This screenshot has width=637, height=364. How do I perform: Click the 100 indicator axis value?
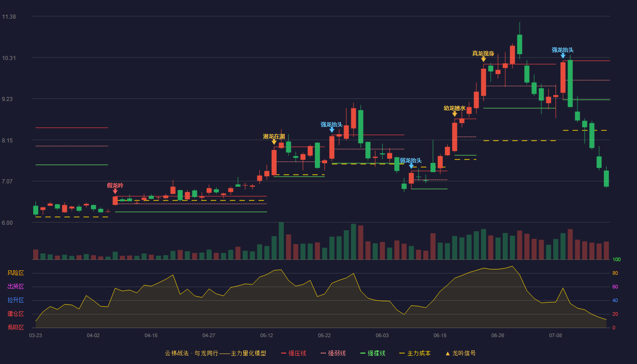click(617, 260)
